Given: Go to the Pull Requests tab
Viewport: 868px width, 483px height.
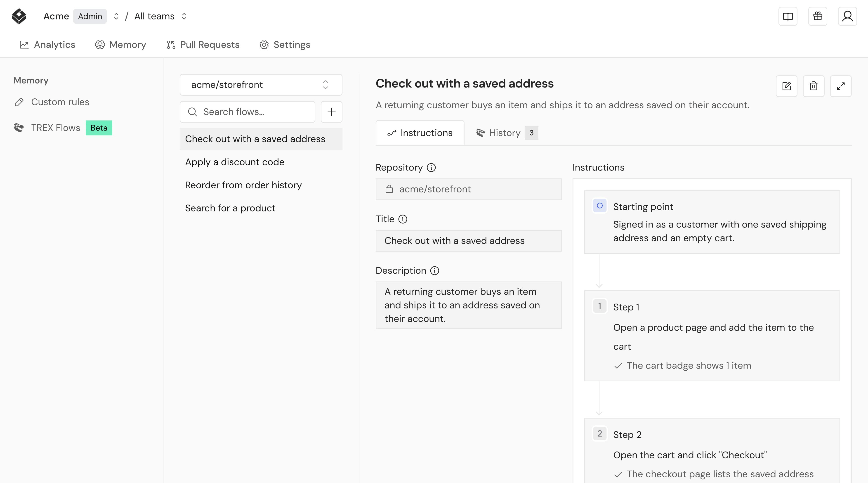Looking at the screenshot, I should coord(203,45).
